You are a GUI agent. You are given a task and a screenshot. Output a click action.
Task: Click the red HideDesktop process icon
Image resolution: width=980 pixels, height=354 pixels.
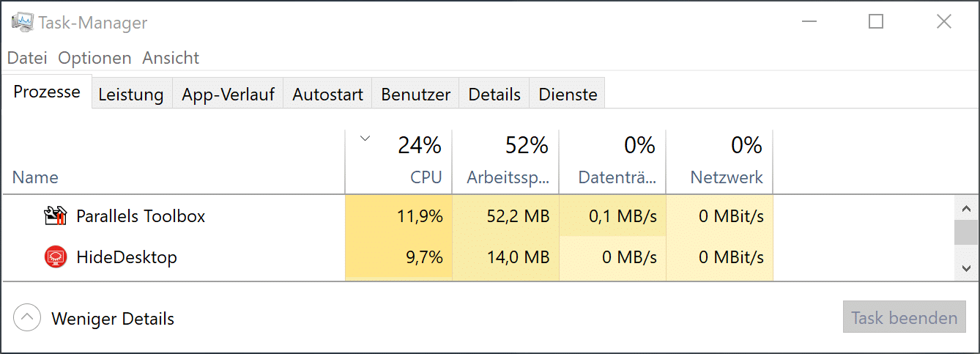(56, 257)
